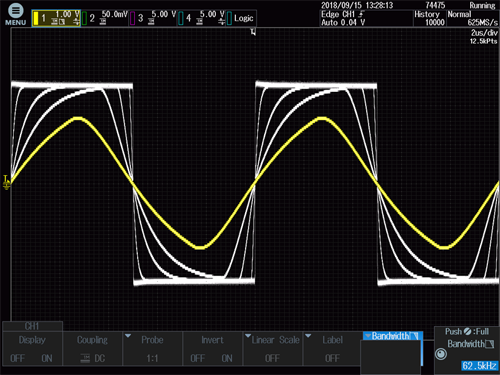500x375 pixels.
Task: Click the push-knob icon next to Push
Action: point(468,331)
